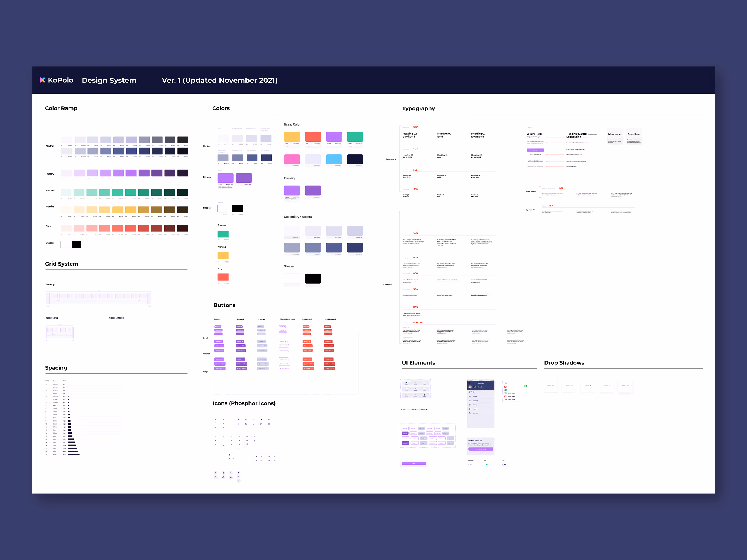Screen dimensions: 747x560
Task: Click left chevron beneath the calendar icon
Action: click(x=230, y=459)
